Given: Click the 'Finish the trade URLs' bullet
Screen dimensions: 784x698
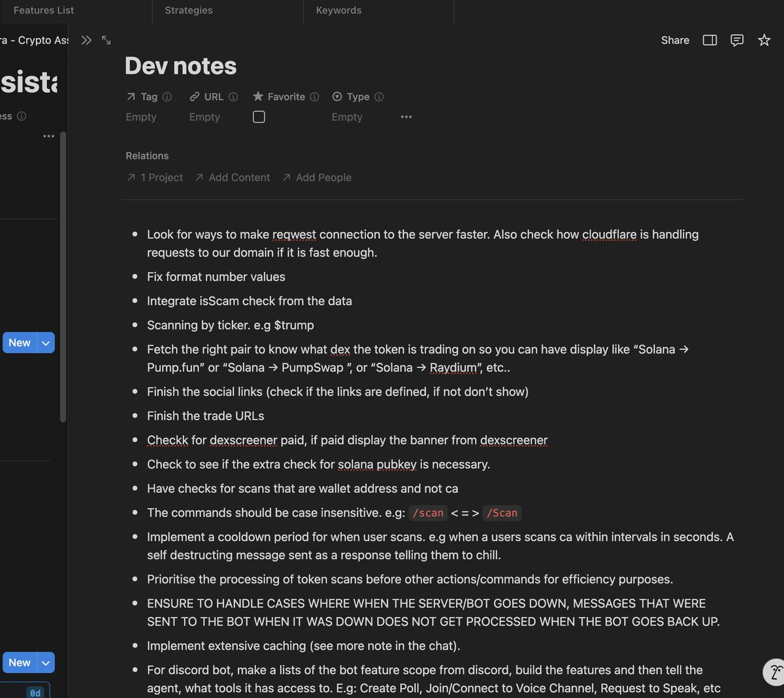Looking at the screenshot, I should 206,416.
